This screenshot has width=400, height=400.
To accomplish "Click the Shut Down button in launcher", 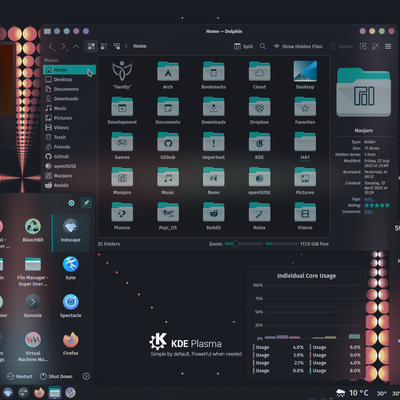I will click(x=56, y=376).
